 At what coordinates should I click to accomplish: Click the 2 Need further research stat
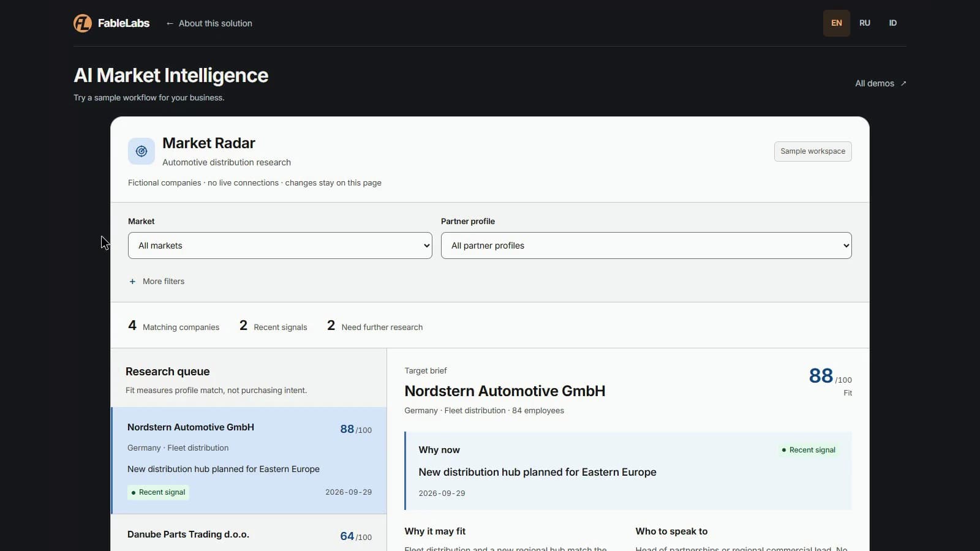[375, 326]
